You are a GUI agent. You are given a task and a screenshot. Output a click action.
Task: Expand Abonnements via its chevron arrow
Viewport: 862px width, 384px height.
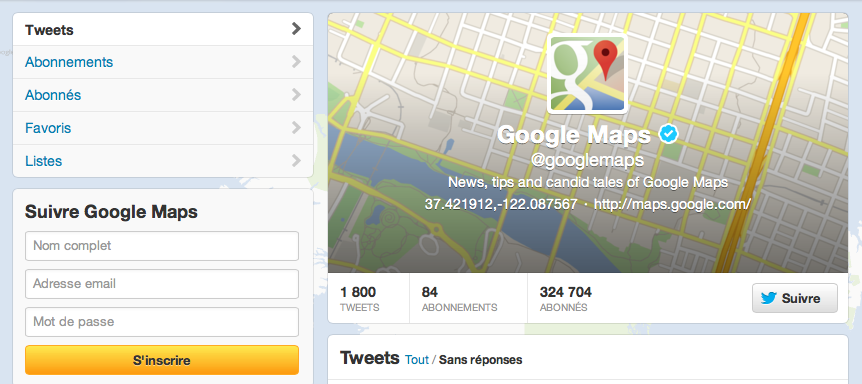click(x=296, y=62)
